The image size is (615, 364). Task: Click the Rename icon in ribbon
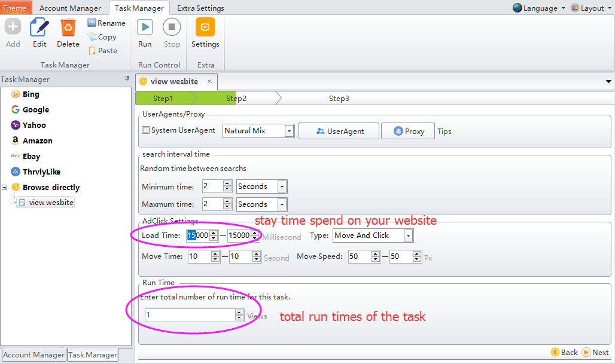click(x=92, y=23)
